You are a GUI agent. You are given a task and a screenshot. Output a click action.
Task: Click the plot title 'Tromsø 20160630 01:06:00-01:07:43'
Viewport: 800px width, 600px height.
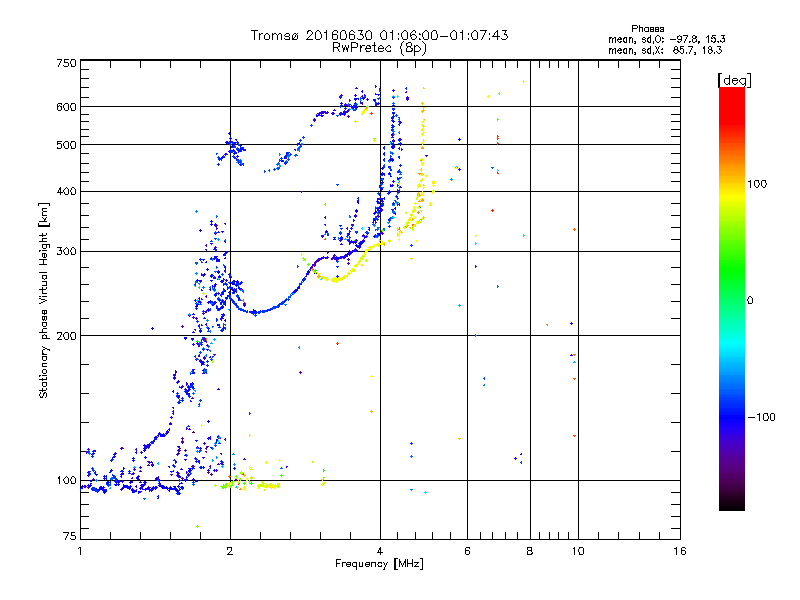coord(379,35)
